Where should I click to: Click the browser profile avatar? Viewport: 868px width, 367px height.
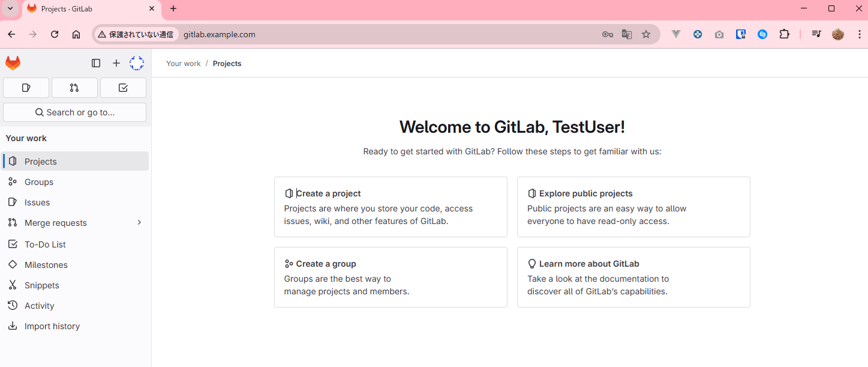pyautogui.click(x=838, y=34)
